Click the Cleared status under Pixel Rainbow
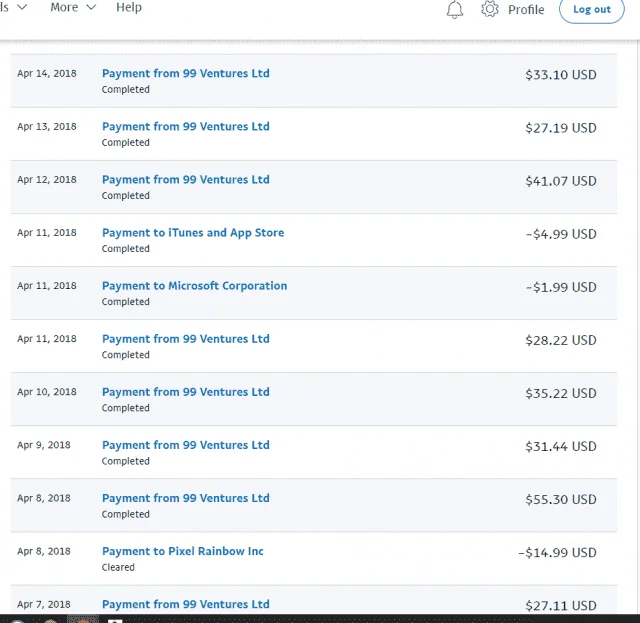The height and width of the screenshot is (623, 640). click(x=118, y=567)
